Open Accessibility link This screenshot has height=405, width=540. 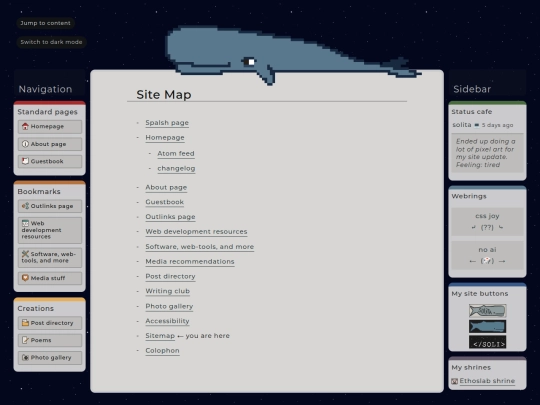point(167,321)
